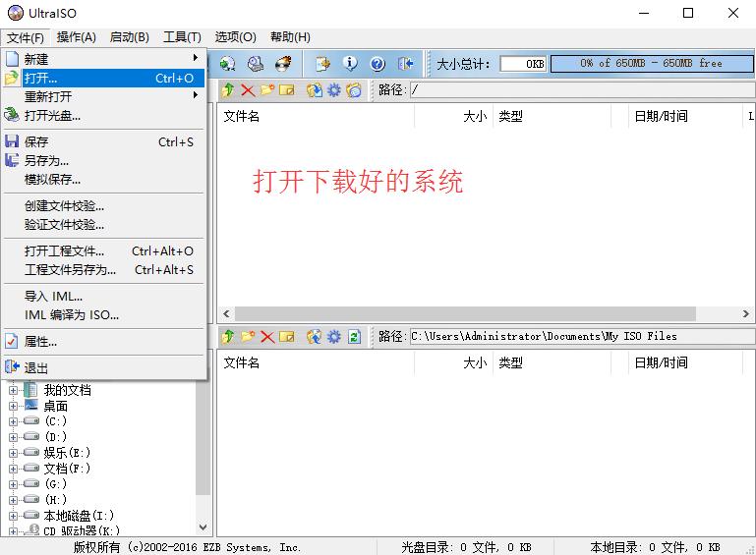The width and height of the screenshot is (756, 555).
Task: Expand the (C:) drive node
Action: click(x=14, y=421)
